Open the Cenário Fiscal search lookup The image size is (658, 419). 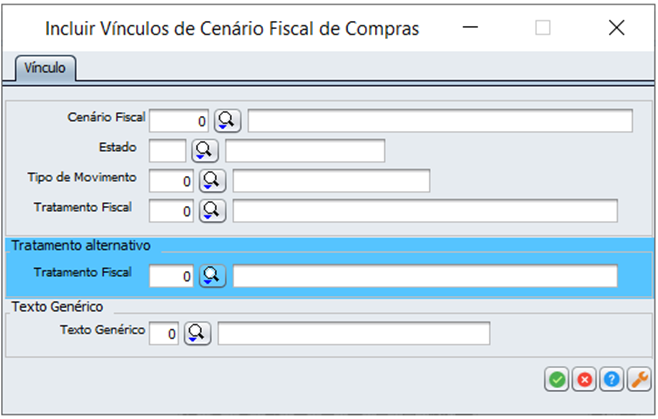(227, 121)
